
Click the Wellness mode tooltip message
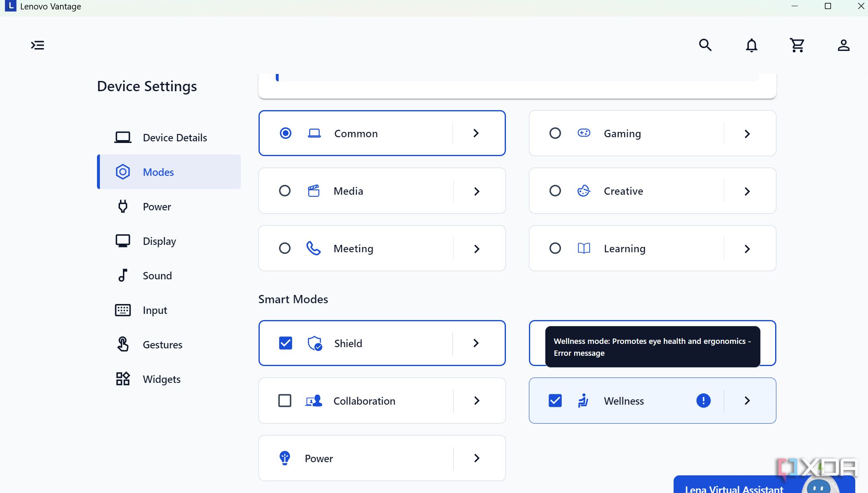(x=652, y=347)
